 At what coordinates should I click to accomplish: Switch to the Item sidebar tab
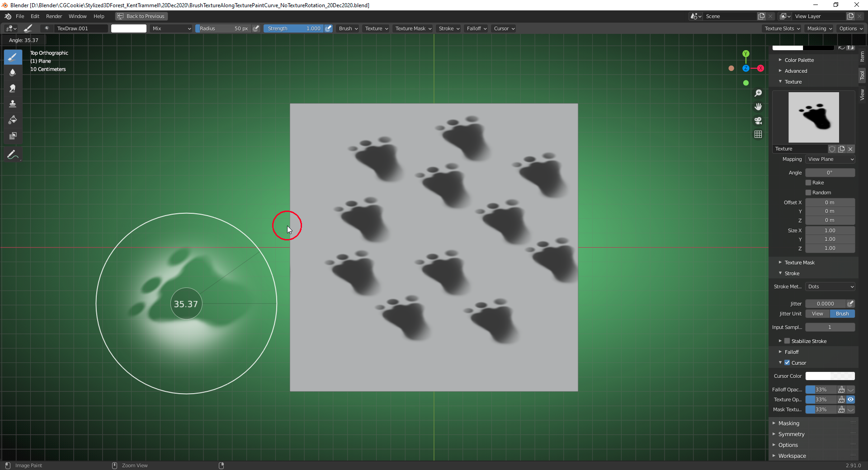point(863,56)
